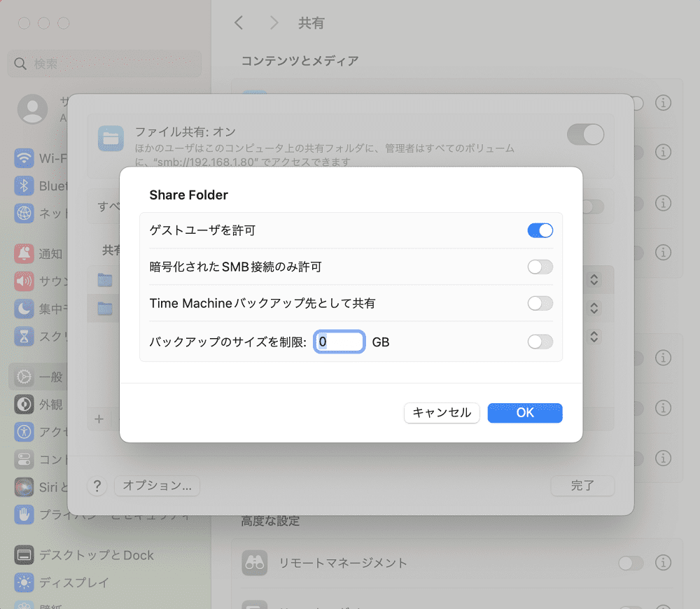Image resolution: width=700 pixels, height=609 pixels.
Task: Click the コンテンツとメディア heading
Action: [300, 61]
